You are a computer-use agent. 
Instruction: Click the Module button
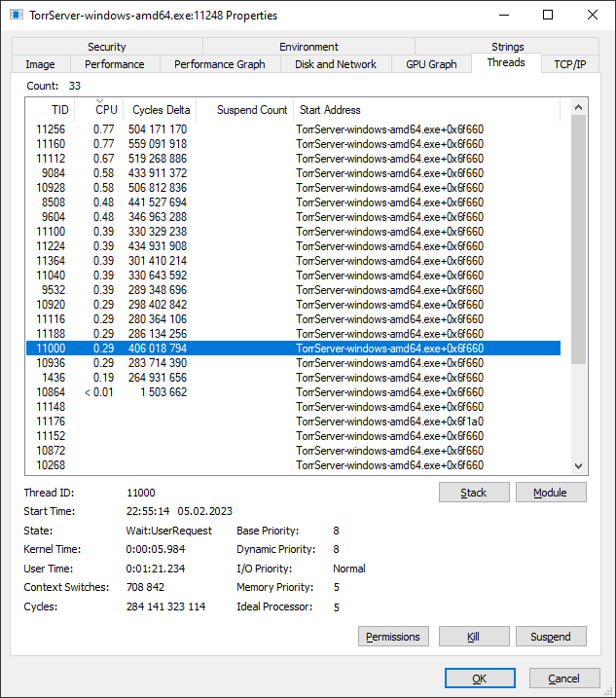(x=551, y=493)
